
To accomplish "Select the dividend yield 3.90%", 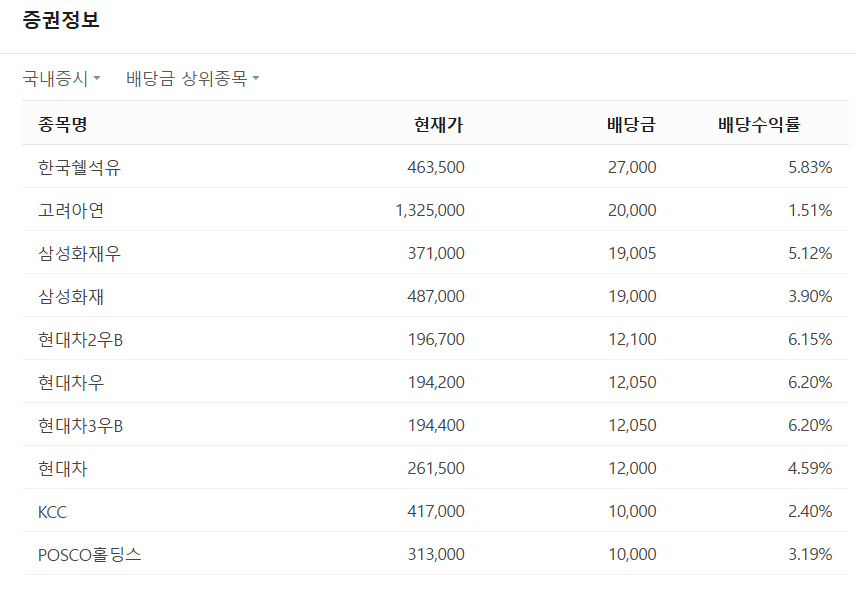I will click(x=810, y=296).
